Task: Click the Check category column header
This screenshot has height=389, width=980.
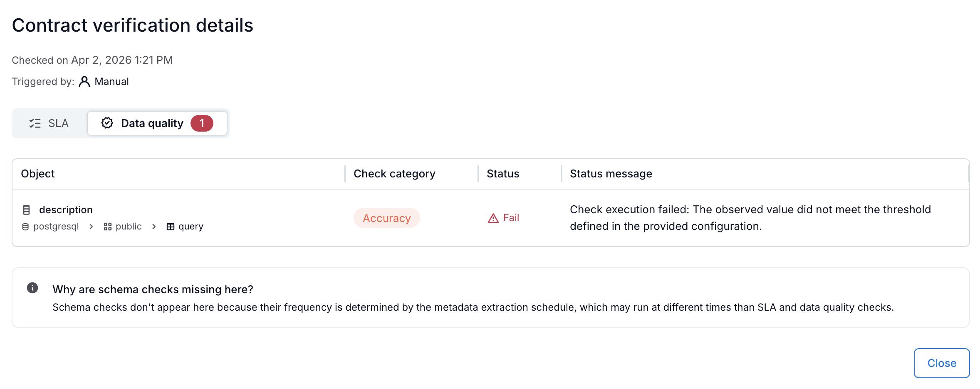Action: 394,174
